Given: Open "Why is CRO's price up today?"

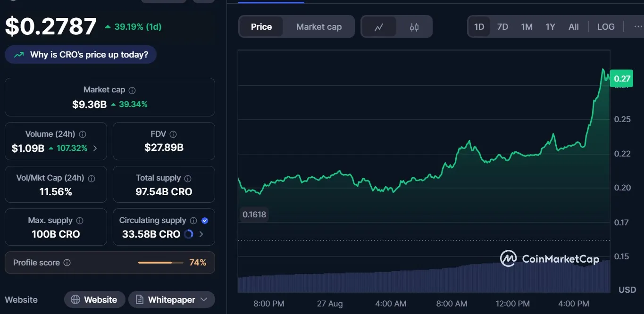Looking at the screenshot, I should pos(81,55).
